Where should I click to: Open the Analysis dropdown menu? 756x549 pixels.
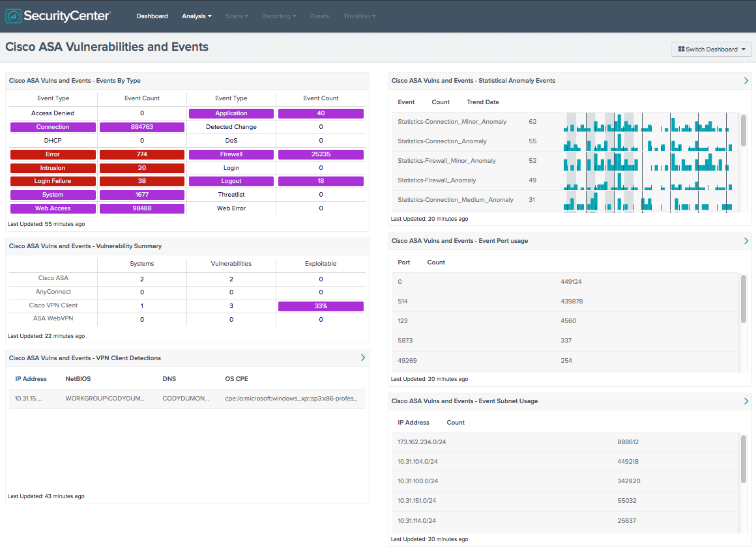pos(197,16)
